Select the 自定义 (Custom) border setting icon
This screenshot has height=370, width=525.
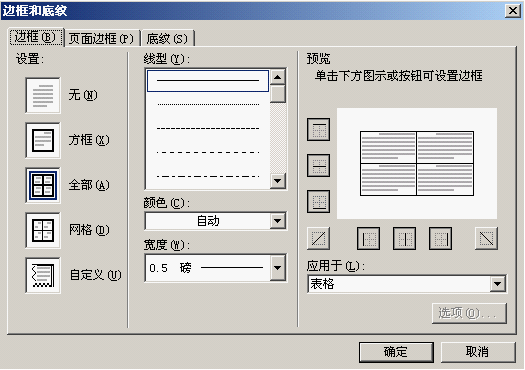[x=43, y=275]
